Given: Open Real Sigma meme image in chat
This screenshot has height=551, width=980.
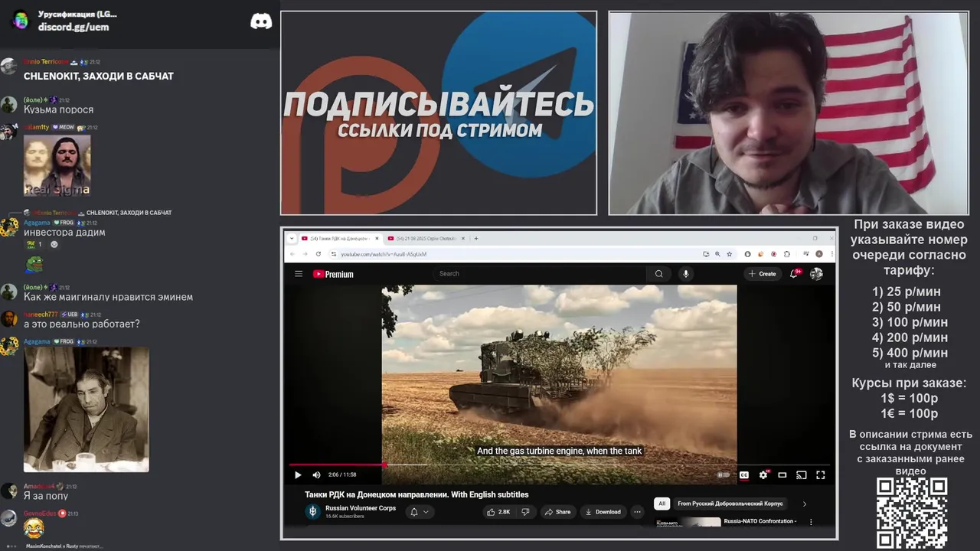Looking at the screenshot, I should click(57, 165).
